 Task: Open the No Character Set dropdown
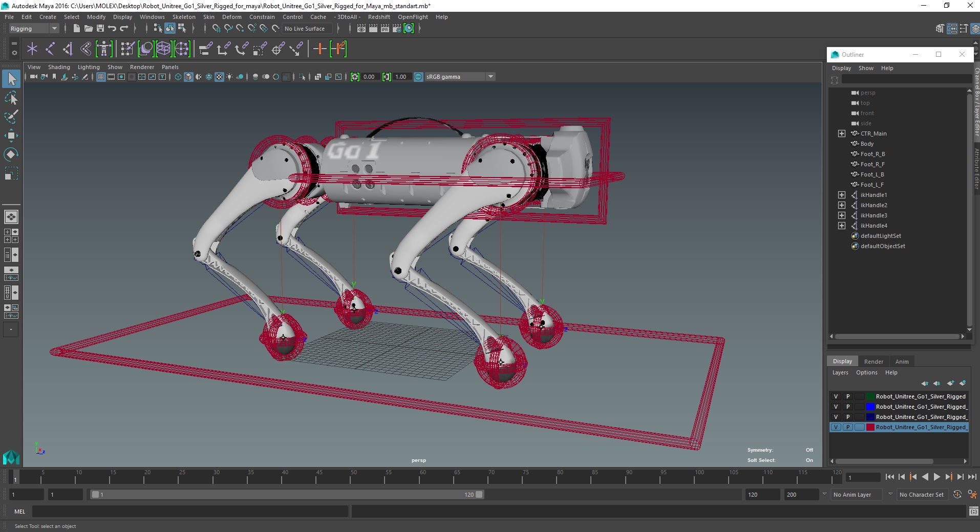922,495
